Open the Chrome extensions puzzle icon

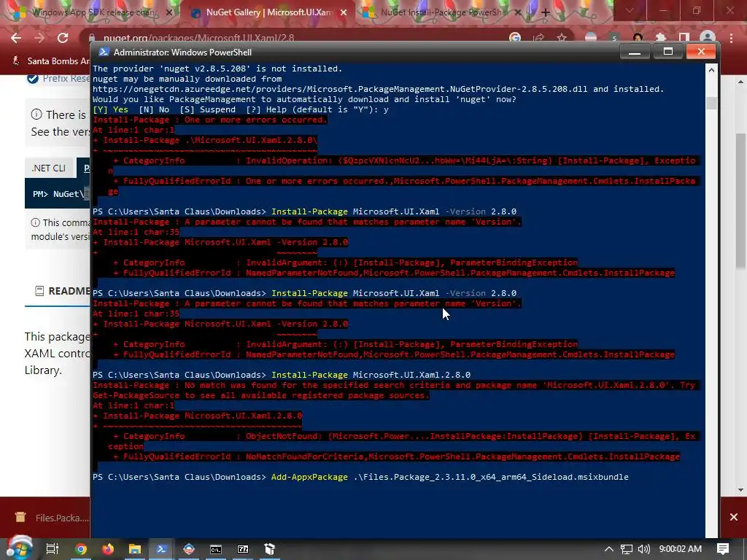coord(661,38)
